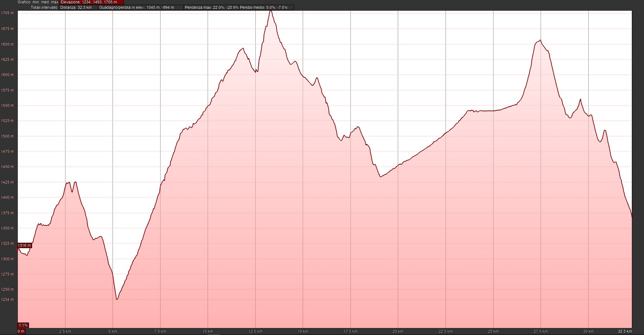Image resolution: width=644 pixels, height=335 pixels.
Task: Click the highest peak of the profile
Action: (x=270, y=11)
